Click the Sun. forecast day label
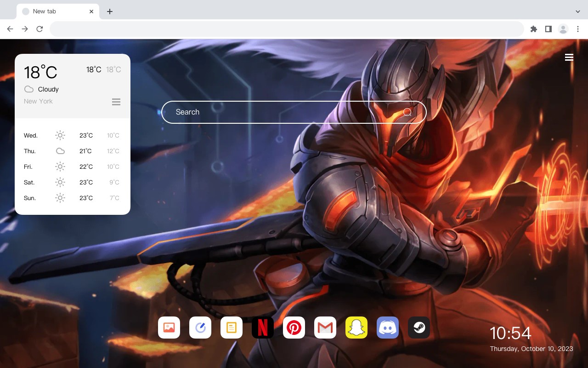Screen dimensions: 588x368 pos(30,198)
